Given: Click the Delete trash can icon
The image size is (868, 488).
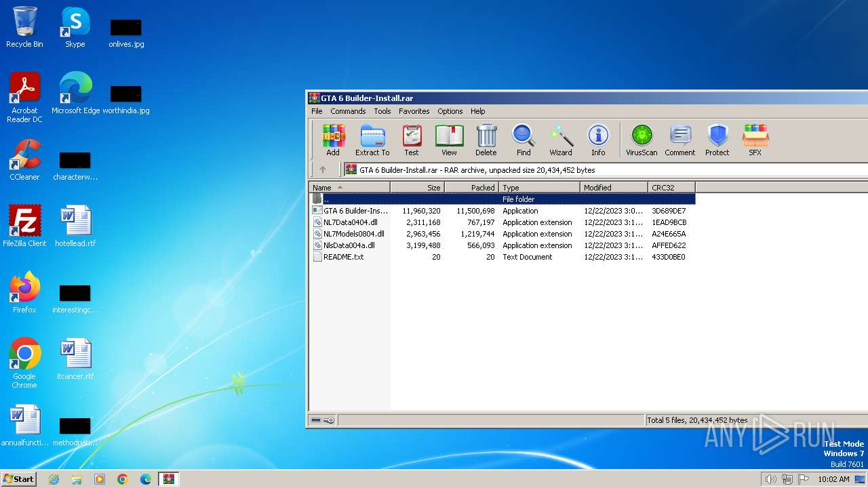Looking at the screenshot, I should coord(486,140).
